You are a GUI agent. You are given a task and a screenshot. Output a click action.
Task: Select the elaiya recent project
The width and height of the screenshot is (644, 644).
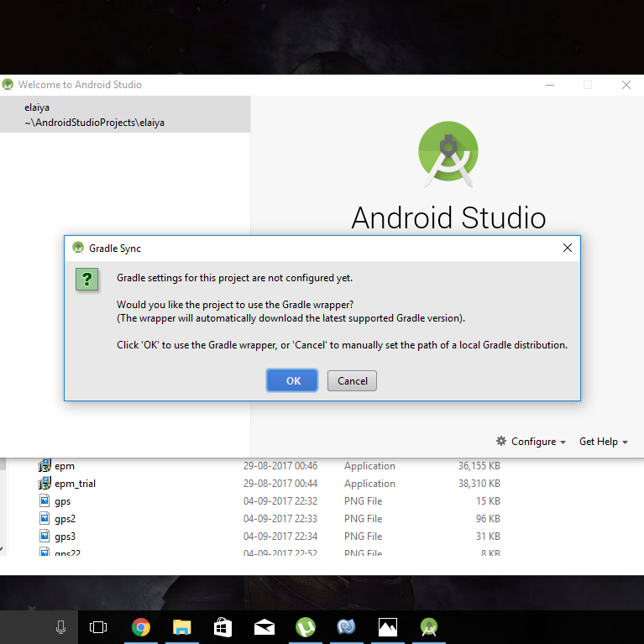pyautogui.click(x=125, y=114)
